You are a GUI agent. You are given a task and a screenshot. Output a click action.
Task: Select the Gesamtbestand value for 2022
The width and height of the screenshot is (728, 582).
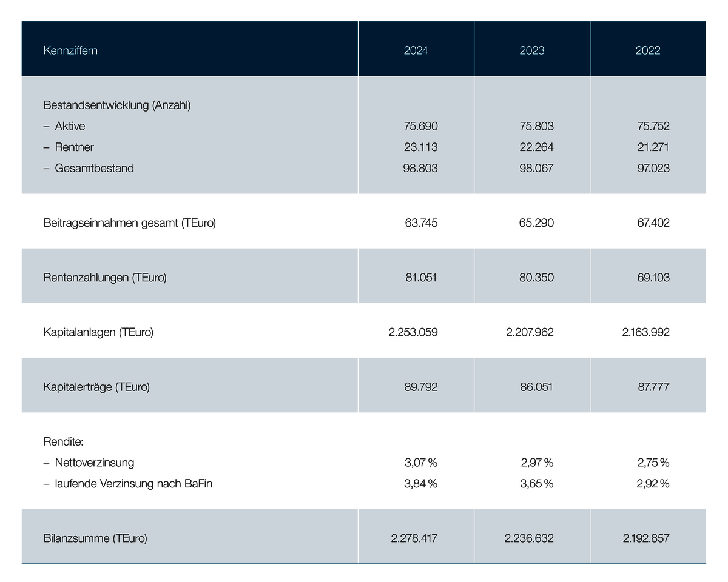click(653, 168)
